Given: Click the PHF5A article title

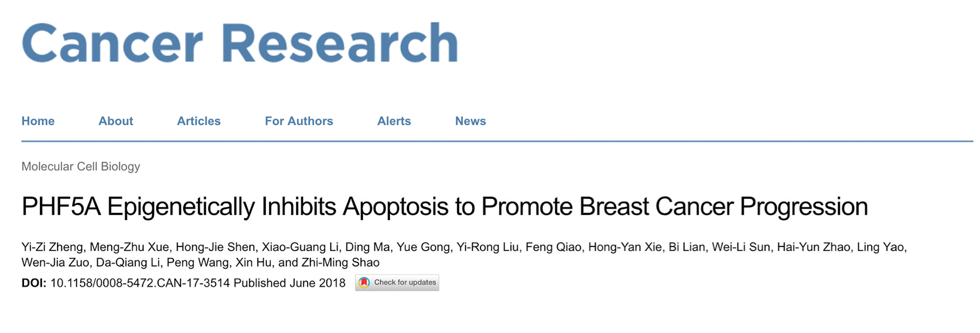Looking at the screenshot, I should pyautogui.click(x=445, y=206).
